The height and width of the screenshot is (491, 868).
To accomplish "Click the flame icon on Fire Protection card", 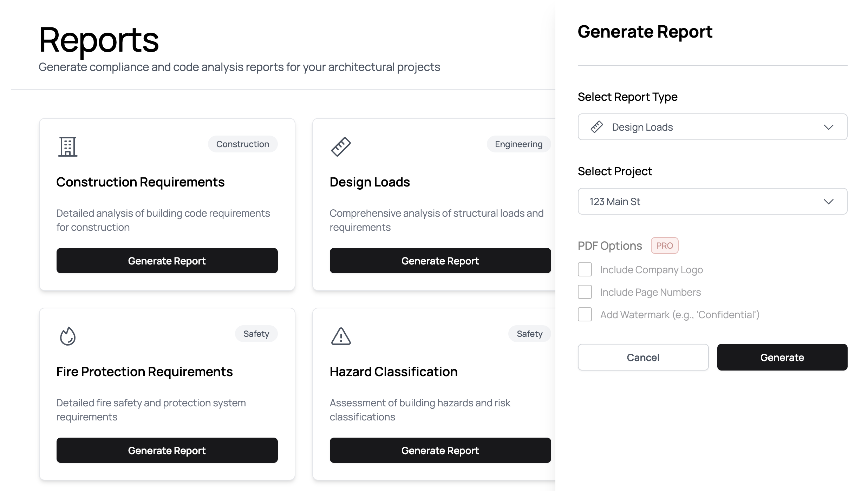I will coord(67,336).
